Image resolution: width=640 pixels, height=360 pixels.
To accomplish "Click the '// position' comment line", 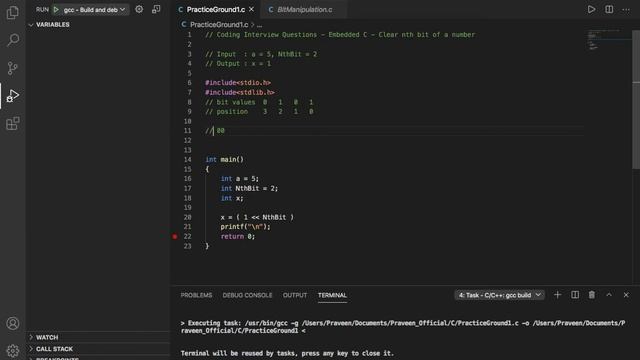I will pos(259,111).
